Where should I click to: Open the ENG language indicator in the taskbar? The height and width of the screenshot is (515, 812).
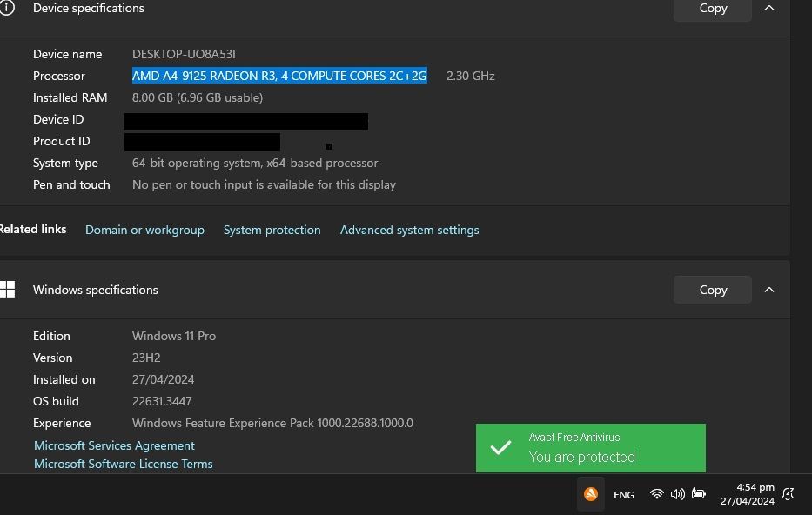(x=623, y=494)
